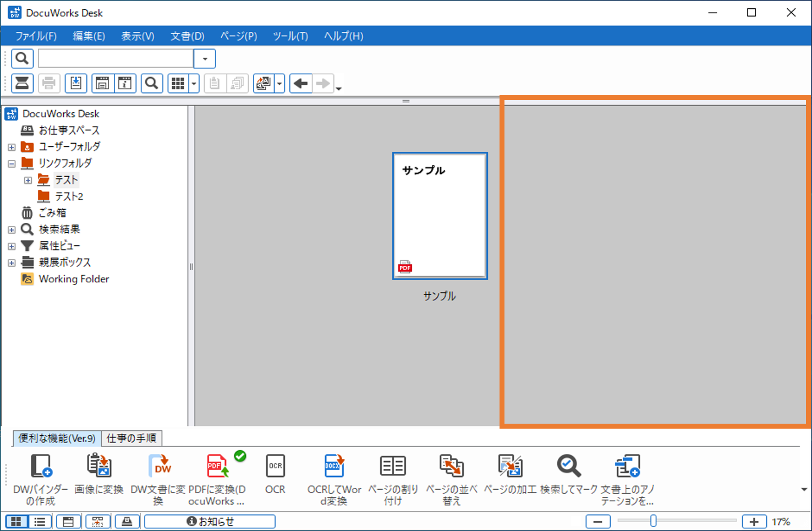Open the ファイル(F) menu
The image size is (812, 531).
36,36
